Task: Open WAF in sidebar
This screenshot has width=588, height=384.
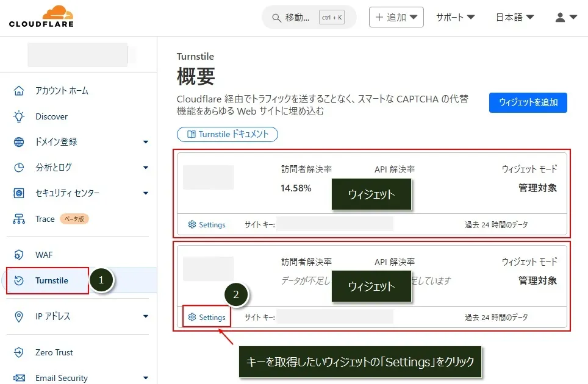Action: (x=44, y=255)
